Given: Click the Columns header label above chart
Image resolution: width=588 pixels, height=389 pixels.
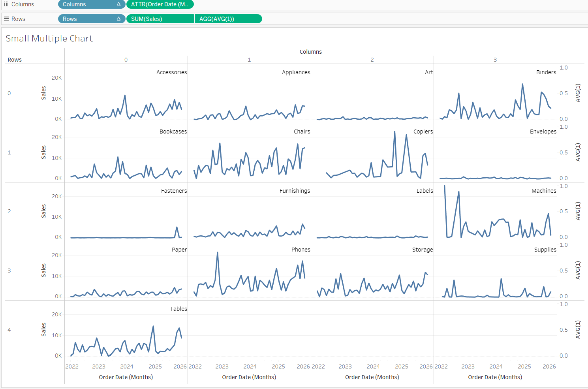Looking at the screenshot, I should pyautogui.click(x=310, y=52).
